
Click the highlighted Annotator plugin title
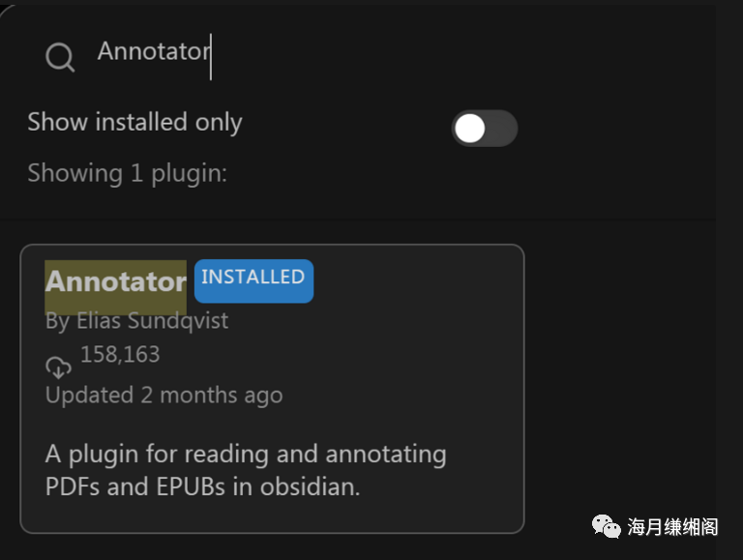coord(116,281)
